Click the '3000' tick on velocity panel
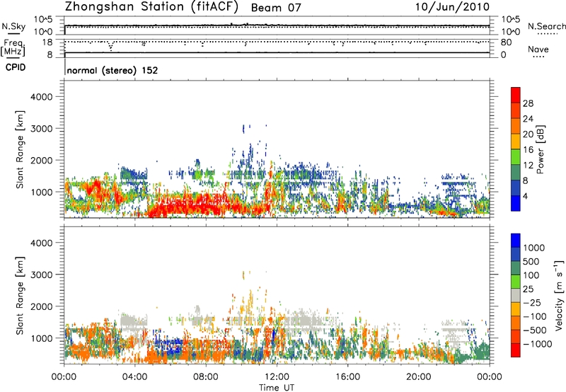Screen dimensions: 566x392 [x=42, y=275]
